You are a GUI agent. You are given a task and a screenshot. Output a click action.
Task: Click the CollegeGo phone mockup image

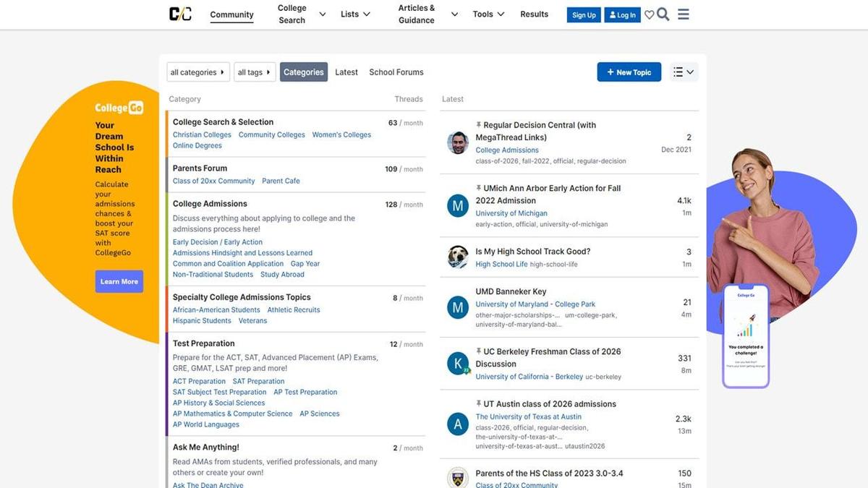pyautogui.click(x=746, y=335)
